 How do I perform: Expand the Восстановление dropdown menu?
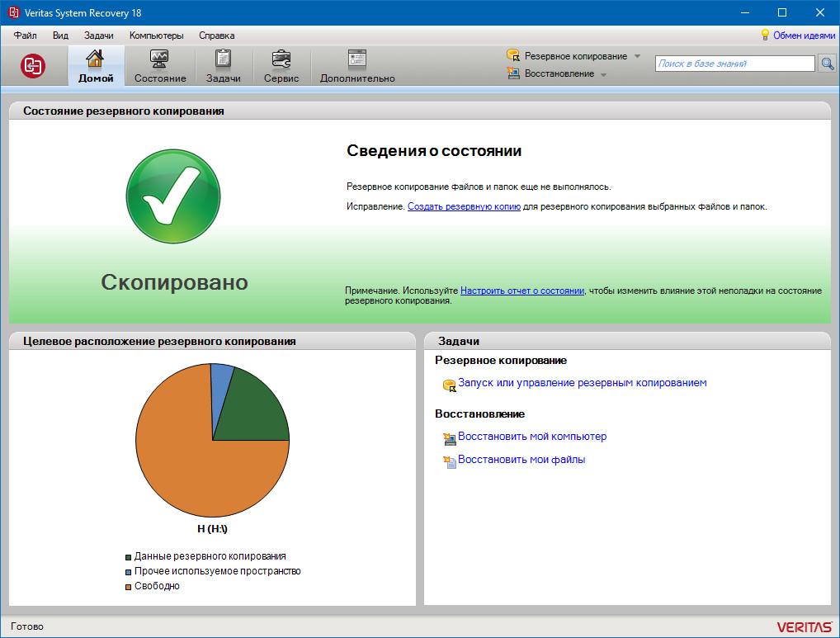(603, 74)
